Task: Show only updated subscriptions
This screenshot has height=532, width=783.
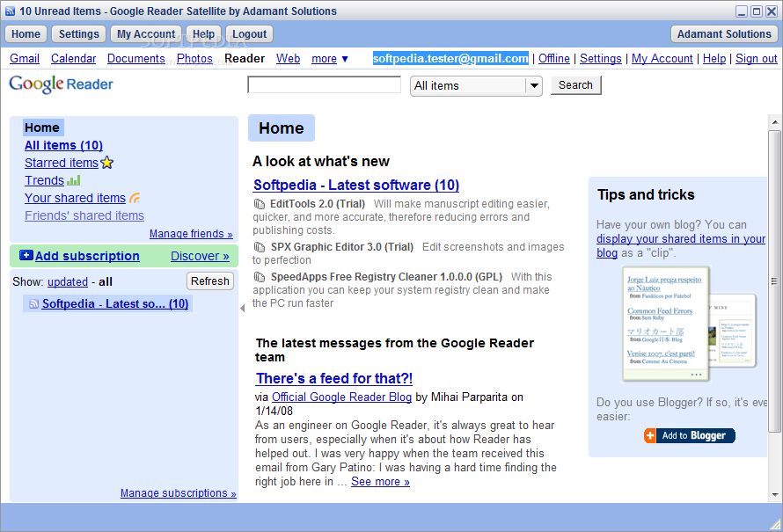Action: 68,282
